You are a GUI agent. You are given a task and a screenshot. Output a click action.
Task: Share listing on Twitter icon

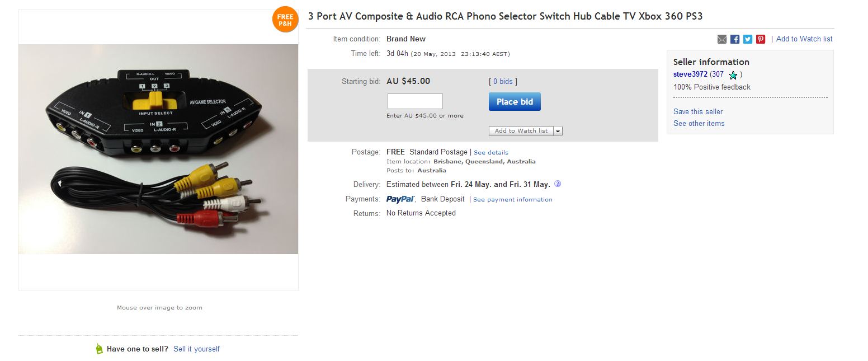[748, 39]
